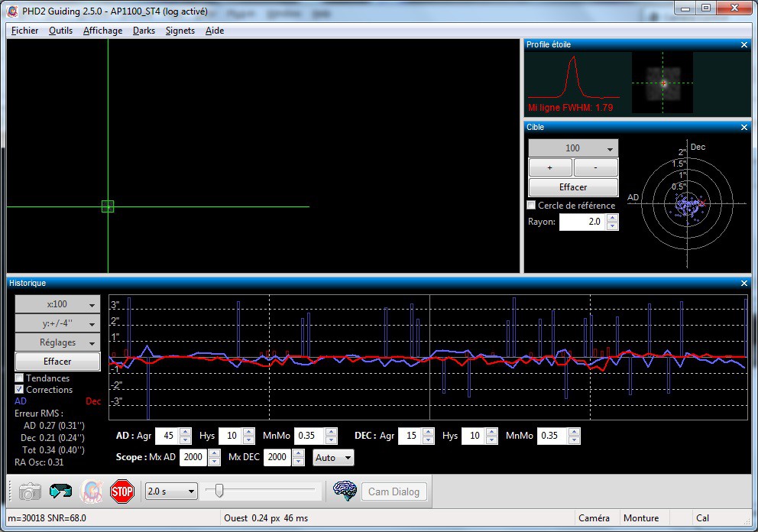
Task: Enable the Tendances checkbox
Action: click(x=19, y=378)
